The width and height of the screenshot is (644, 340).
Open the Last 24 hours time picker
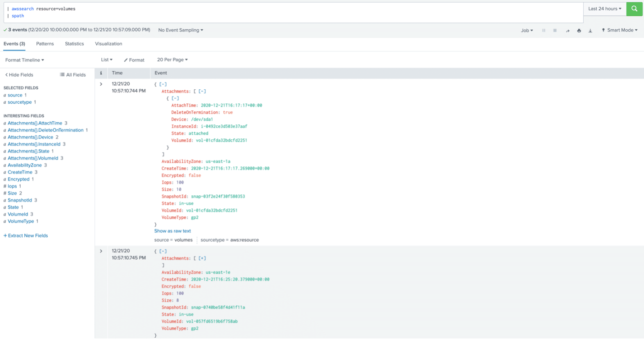[604, 9]
